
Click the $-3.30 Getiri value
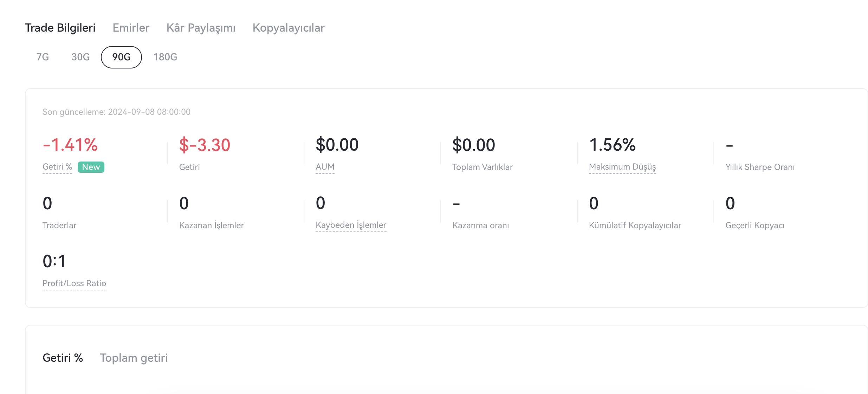coord(205,145)
